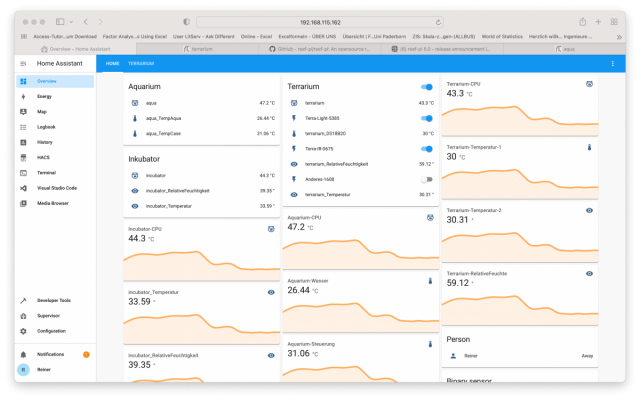Screen dimensions: 640x400
Task: Show the Safari tab overview grid
Action: [614, 22]
